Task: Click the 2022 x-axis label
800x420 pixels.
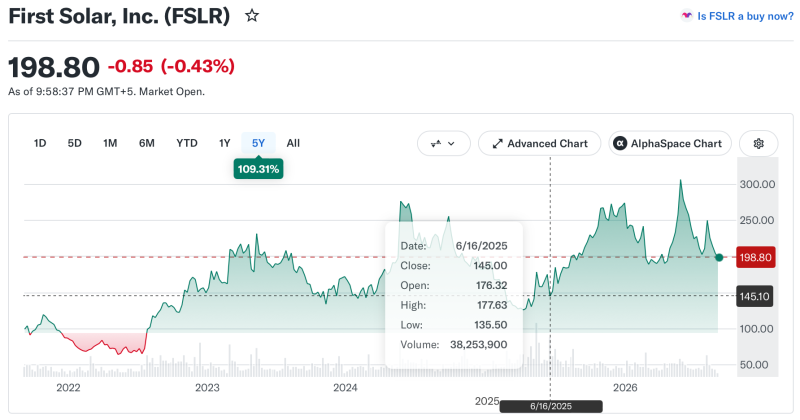Action: click(68, 388)
